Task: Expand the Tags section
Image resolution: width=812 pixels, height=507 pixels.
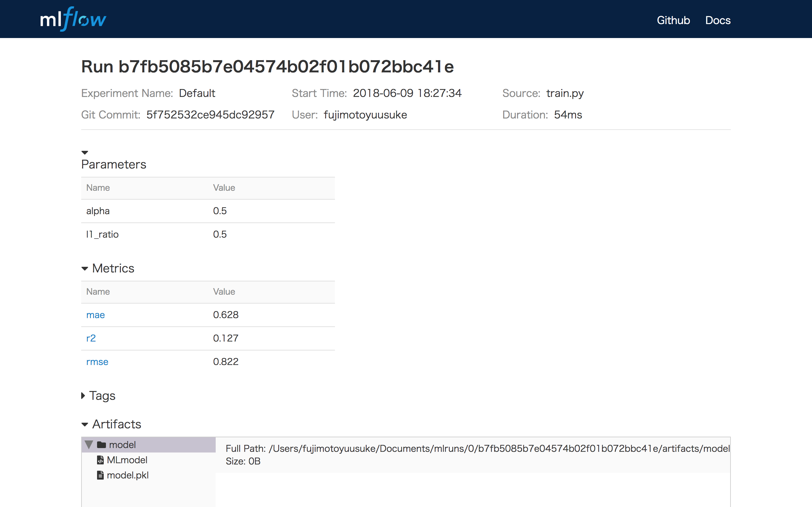Action: coord(83,396)
